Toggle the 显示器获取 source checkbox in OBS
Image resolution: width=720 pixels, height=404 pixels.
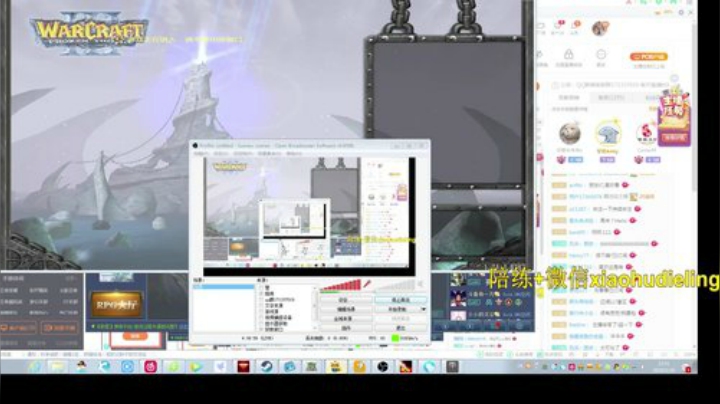click(261, 324)
